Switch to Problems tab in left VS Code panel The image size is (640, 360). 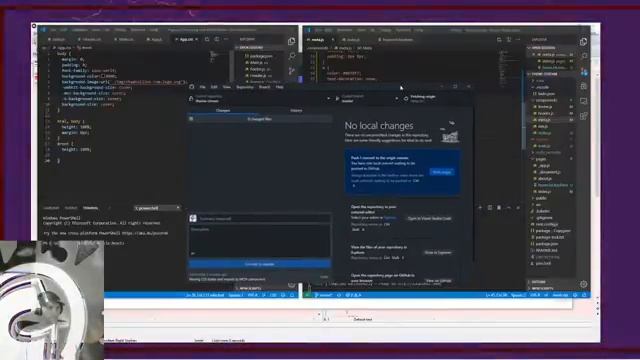coord(51,208)
